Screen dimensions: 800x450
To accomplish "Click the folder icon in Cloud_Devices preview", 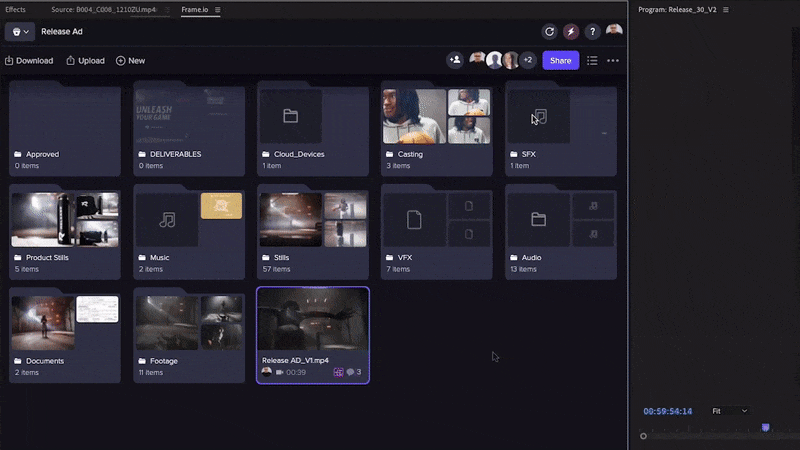I will tap(291, 116).
